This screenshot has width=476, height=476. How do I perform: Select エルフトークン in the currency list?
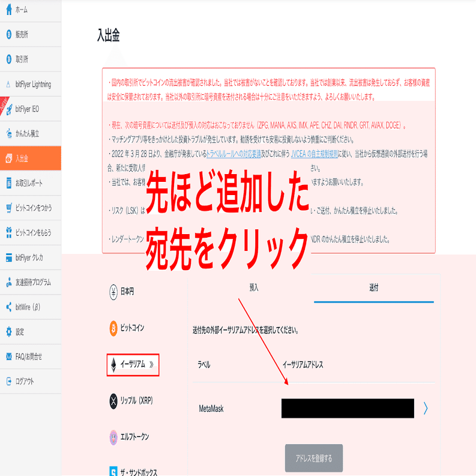(134, 437)
